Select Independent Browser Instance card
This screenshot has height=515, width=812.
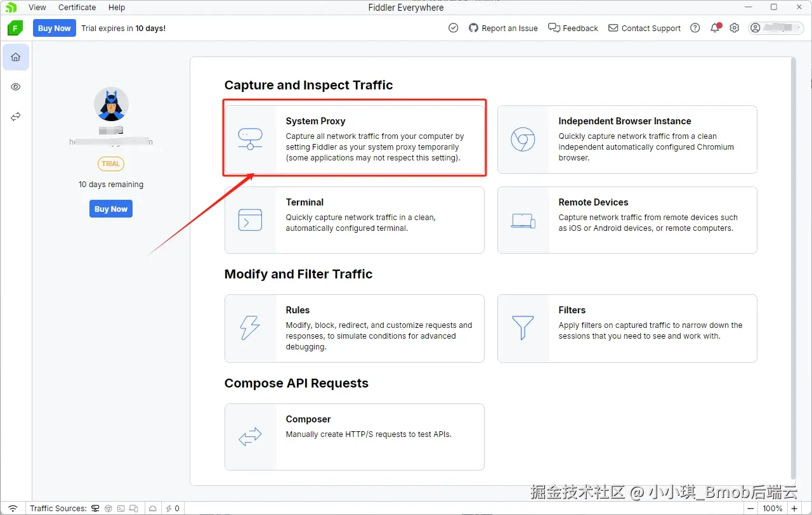(x=627, y=139)
